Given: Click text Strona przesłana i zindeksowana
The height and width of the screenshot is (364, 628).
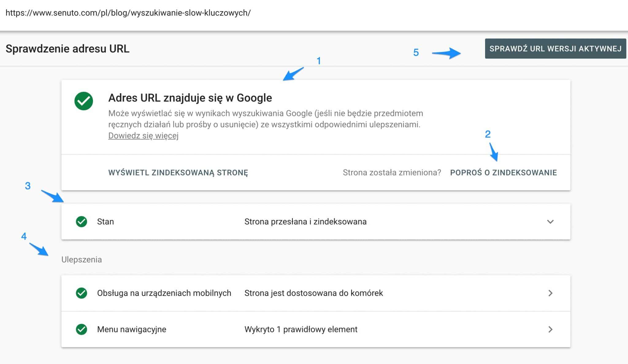Looking at the screenshot, I should [x=305, y=222].
